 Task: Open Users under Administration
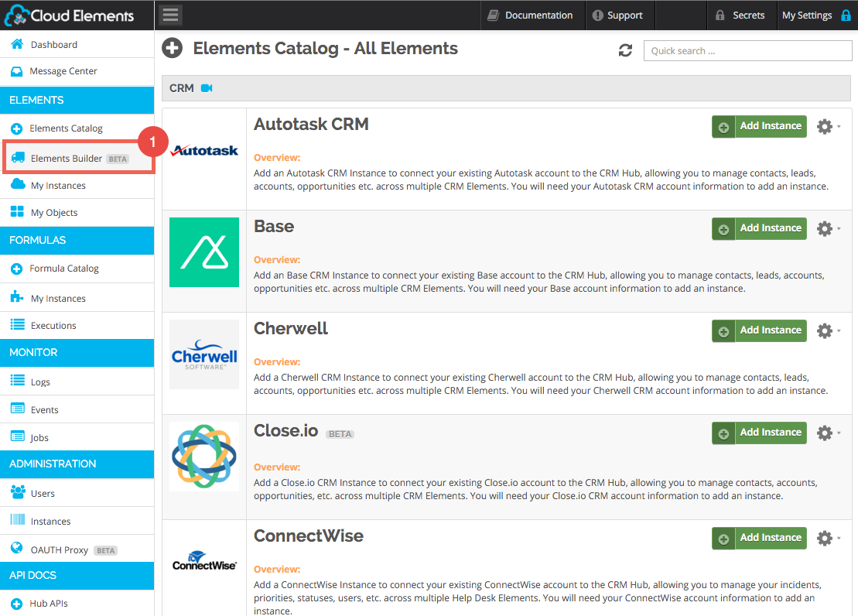tap(77, 494)
